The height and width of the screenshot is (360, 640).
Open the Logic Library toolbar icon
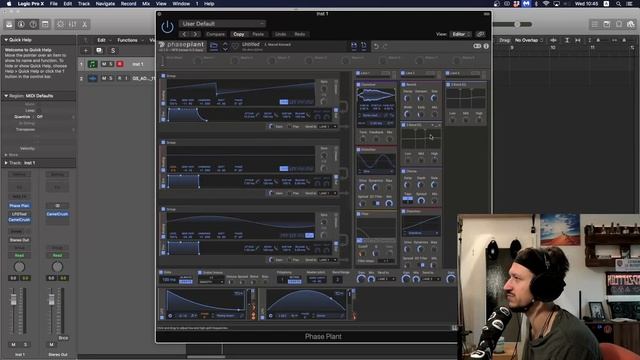tap(9, 24)
